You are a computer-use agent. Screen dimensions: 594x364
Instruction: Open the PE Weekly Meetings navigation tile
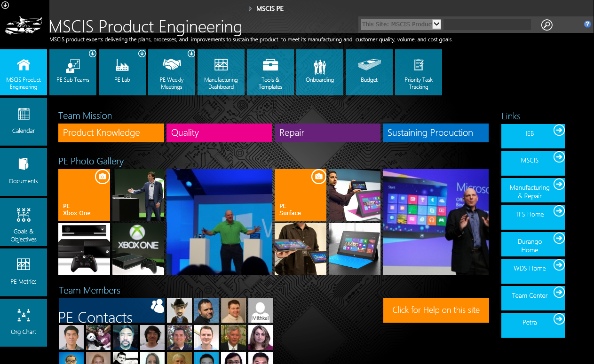click(172, 72)
